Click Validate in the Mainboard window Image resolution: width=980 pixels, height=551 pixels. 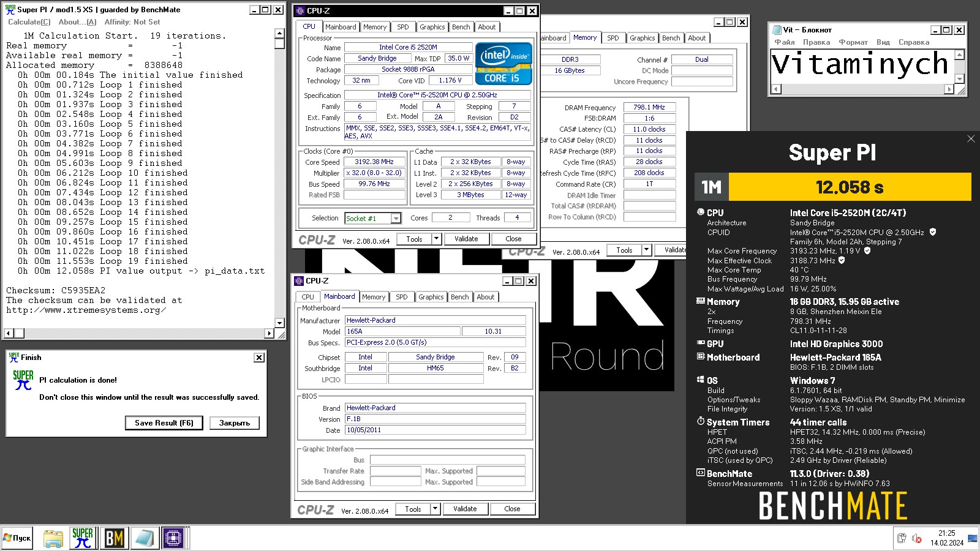[465, 509]
